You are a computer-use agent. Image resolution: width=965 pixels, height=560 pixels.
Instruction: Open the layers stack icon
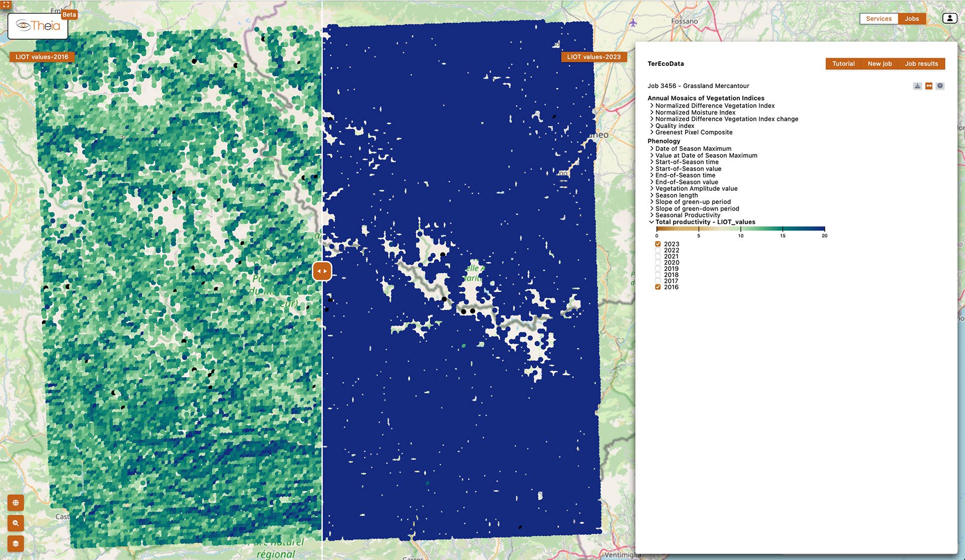[x=16, y=543]
